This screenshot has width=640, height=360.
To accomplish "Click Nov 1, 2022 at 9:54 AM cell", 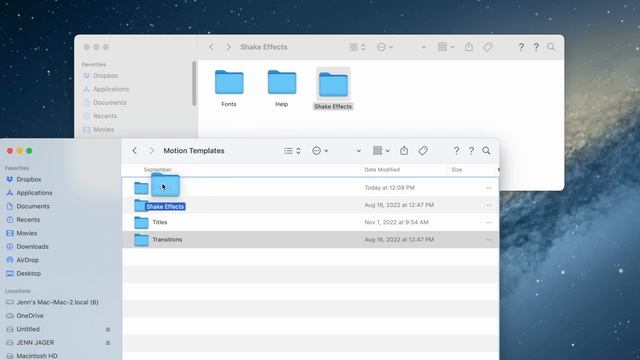I will point(396,222).
